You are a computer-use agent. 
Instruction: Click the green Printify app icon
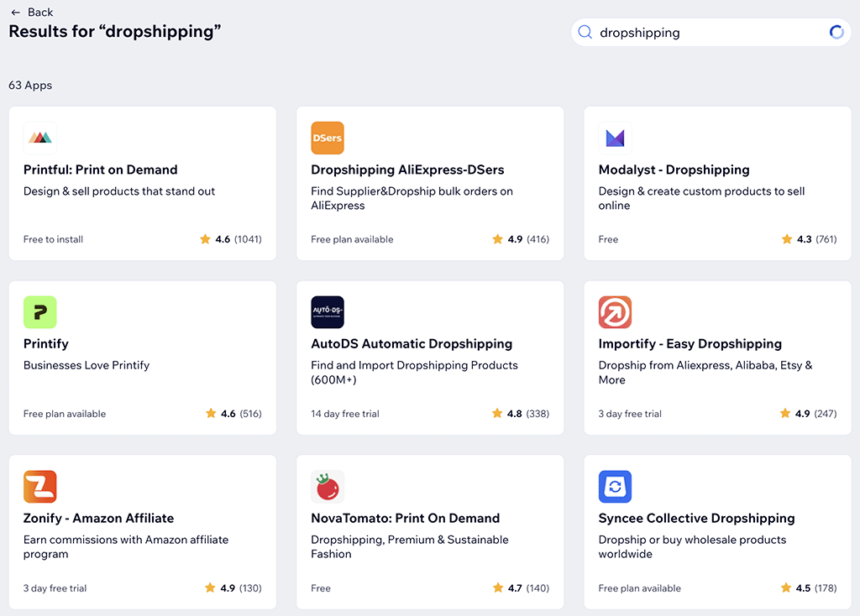tap(40, 312)
